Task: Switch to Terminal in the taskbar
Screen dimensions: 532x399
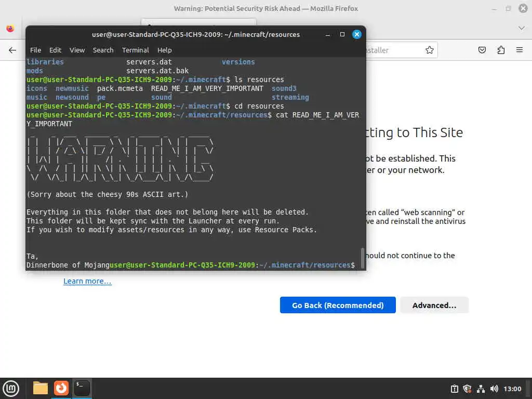Action: [x=82, y=388]
